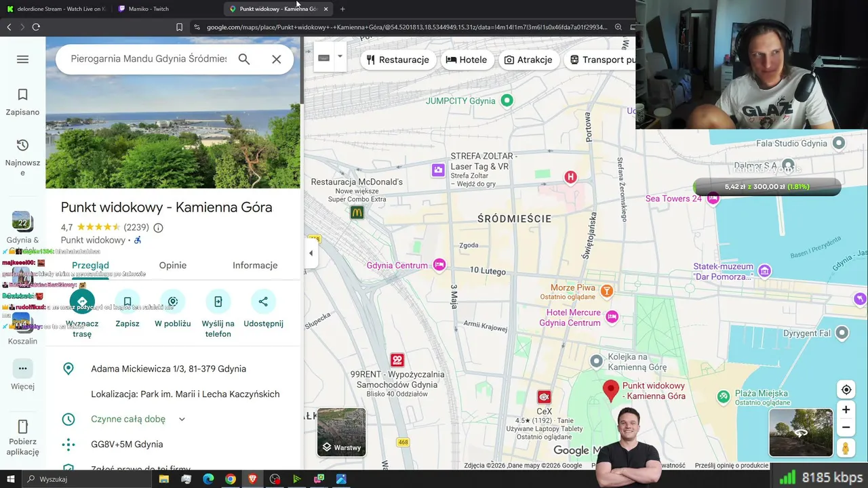Switch to the Informacje tab
The image size is (868, 488).
tap(255, 265)
